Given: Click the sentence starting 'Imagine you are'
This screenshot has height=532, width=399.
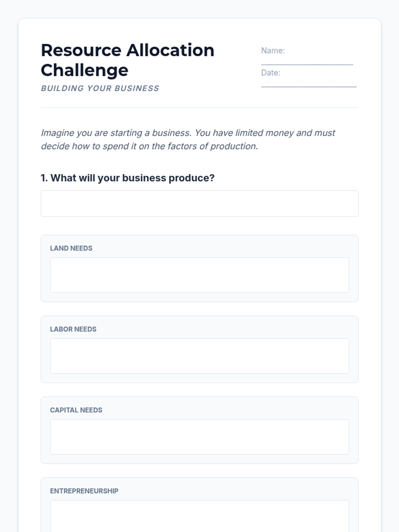Looking at the screenshot, I should [x=188, y=139].
